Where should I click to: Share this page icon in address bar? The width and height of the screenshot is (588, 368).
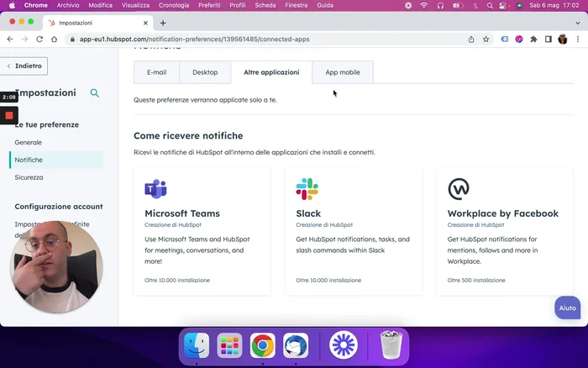[x=471, y=39]
